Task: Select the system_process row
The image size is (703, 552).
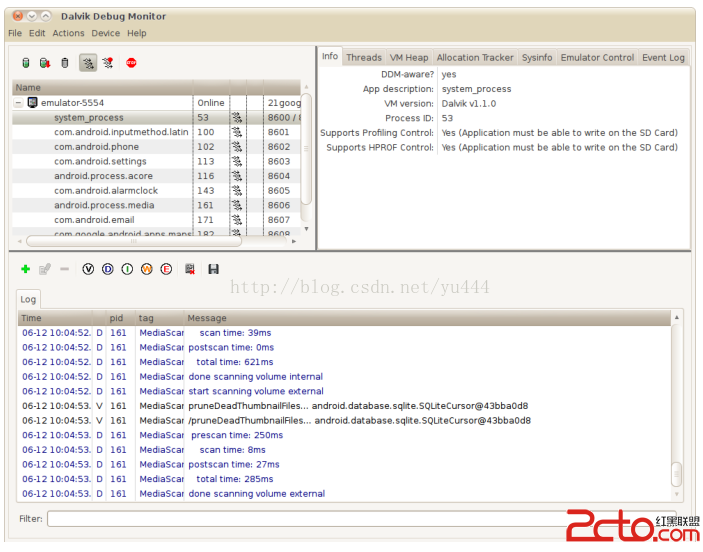Action: (156, 117)
